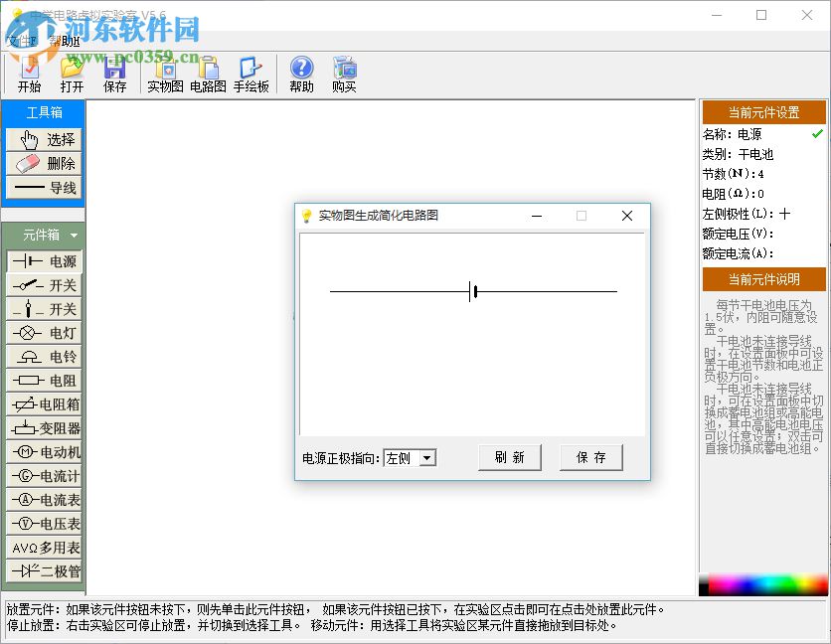Close the 实物图生成简化电路图 dialog

pos(627,216)
